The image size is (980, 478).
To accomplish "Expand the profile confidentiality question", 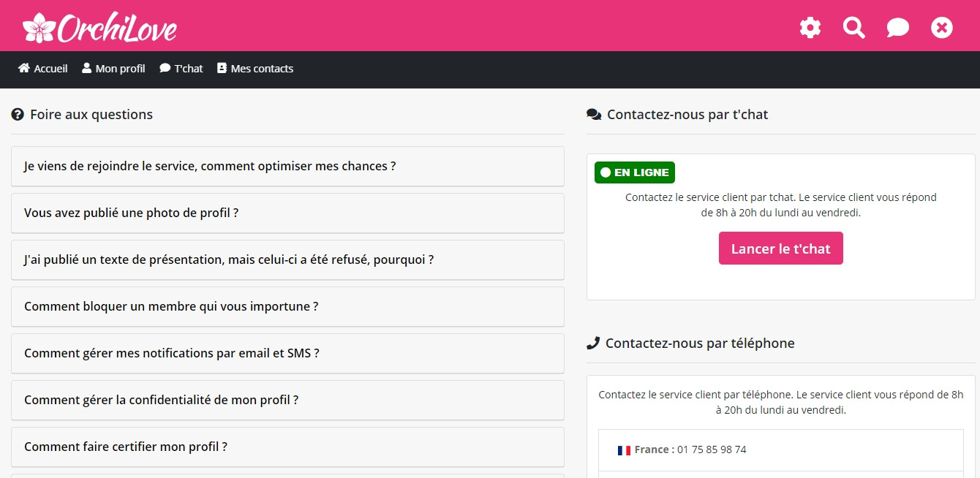I will click(x=161, y=400).
